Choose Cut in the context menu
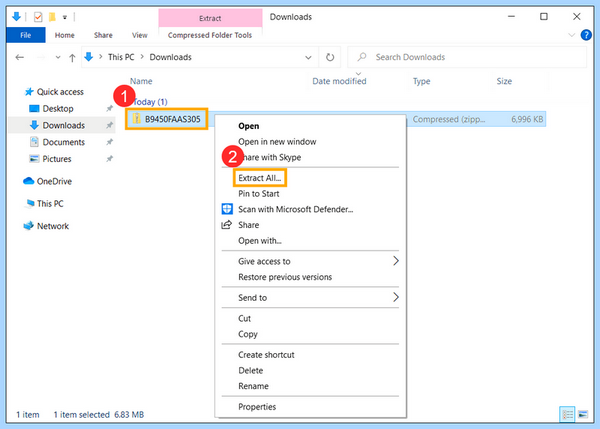The image size is (600, 429). pyautogui.click(x=244, y=318)
